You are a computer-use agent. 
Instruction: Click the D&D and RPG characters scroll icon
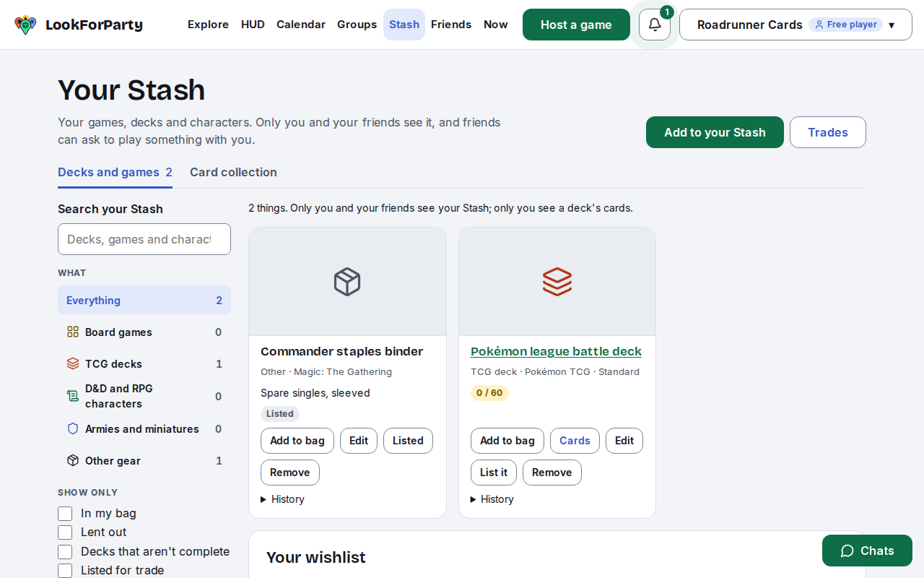[x=73, y=396]
